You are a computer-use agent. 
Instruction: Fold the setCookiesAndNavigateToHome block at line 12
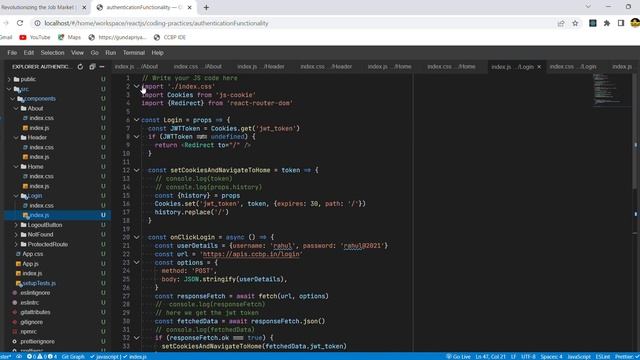pyautogui.click(x=137, y=170)
